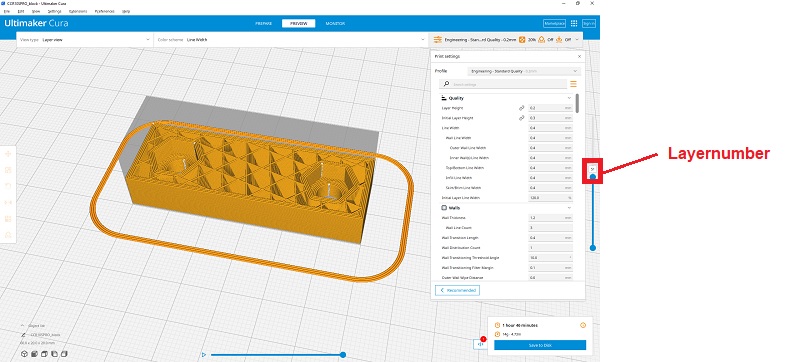Collapse the Quality settings section
Viewport: 809px width, 362px height.
(x=570, y=98)
